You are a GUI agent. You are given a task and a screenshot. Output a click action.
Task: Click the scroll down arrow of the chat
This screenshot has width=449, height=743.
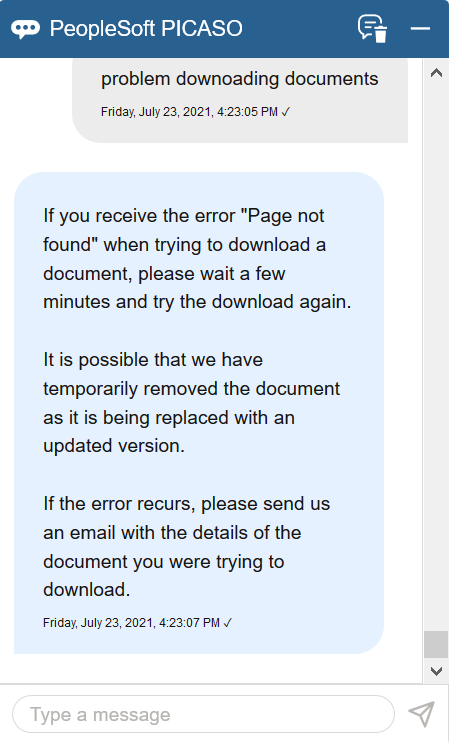point(436,671)
